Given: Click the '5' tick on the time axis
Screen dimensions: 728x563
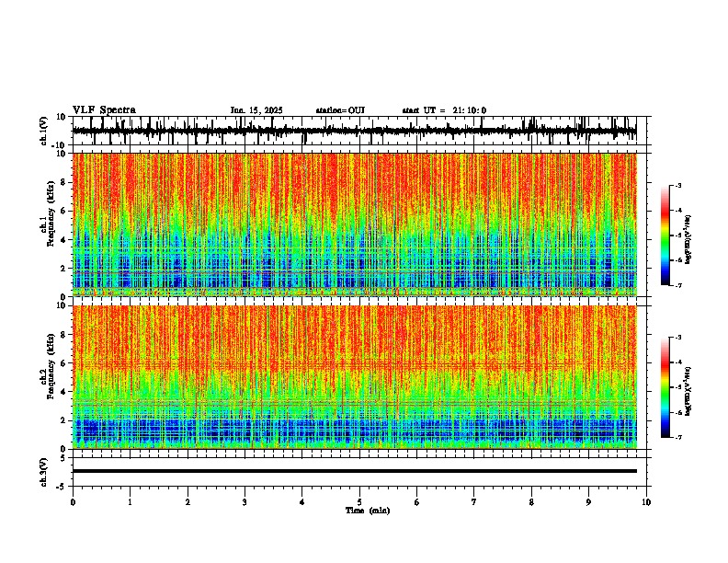Looking at the screenshot, I should pos(359,502).
